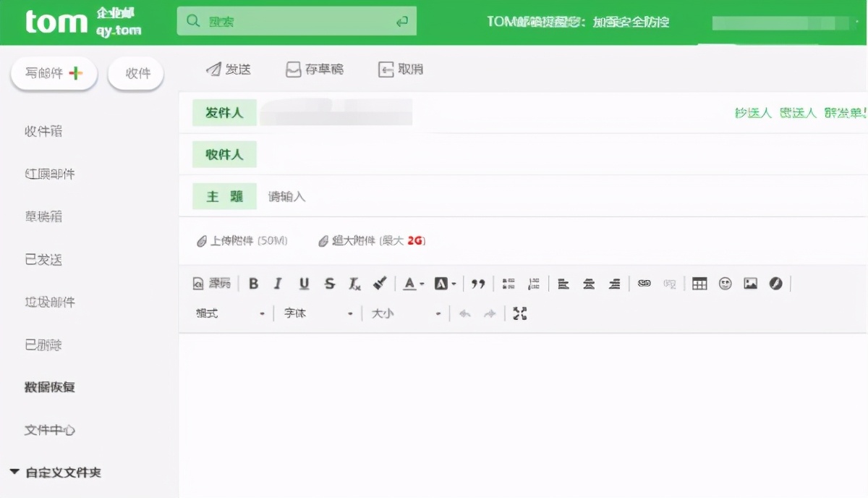Insert an emoji from the toolbar
Image resolution: width=868 pixels, height=498 pixels.
(x=725, y=283)
